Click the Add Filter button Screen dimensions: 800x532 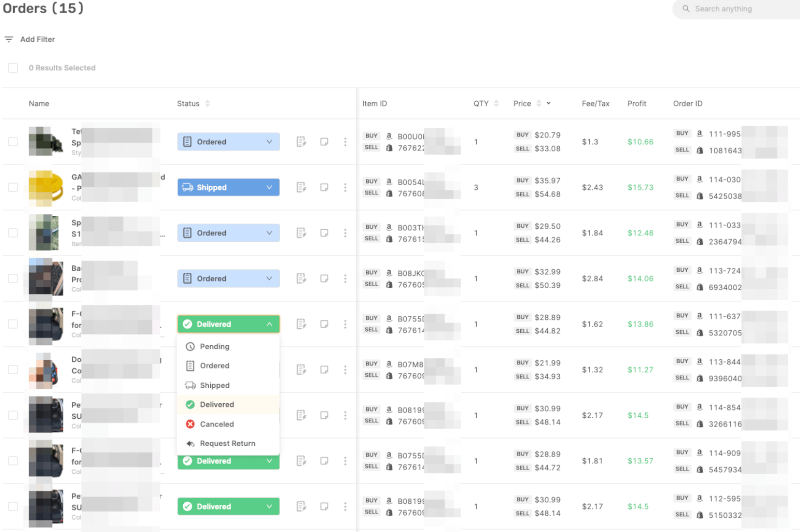pos(37,39)
